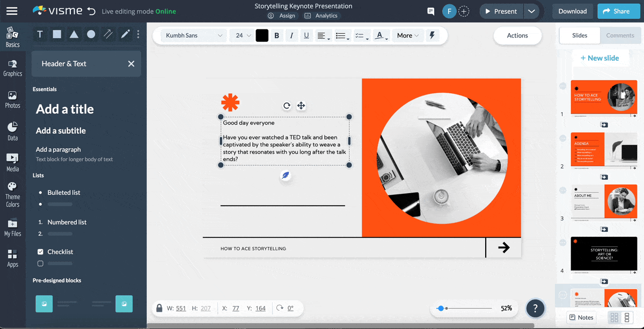Select the Photos panel
644x329 pixels.
tap(12, 97)
